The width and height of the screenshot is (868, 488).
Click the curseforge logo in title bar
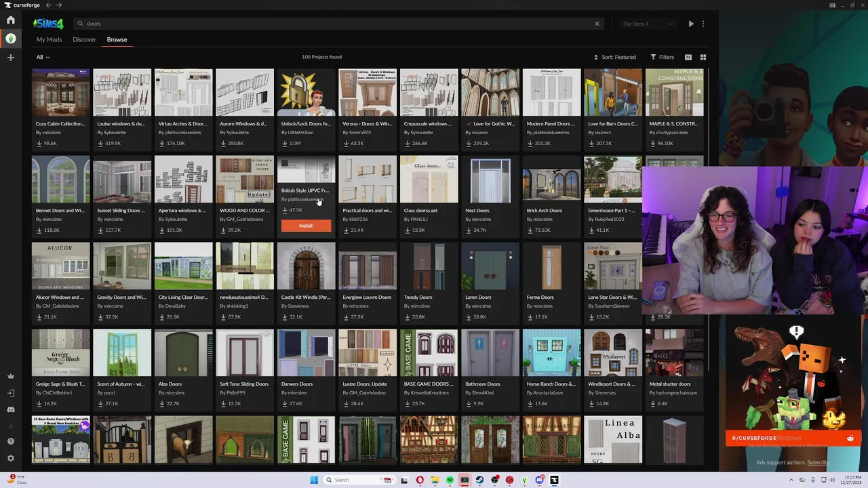(x=22, y=5)
